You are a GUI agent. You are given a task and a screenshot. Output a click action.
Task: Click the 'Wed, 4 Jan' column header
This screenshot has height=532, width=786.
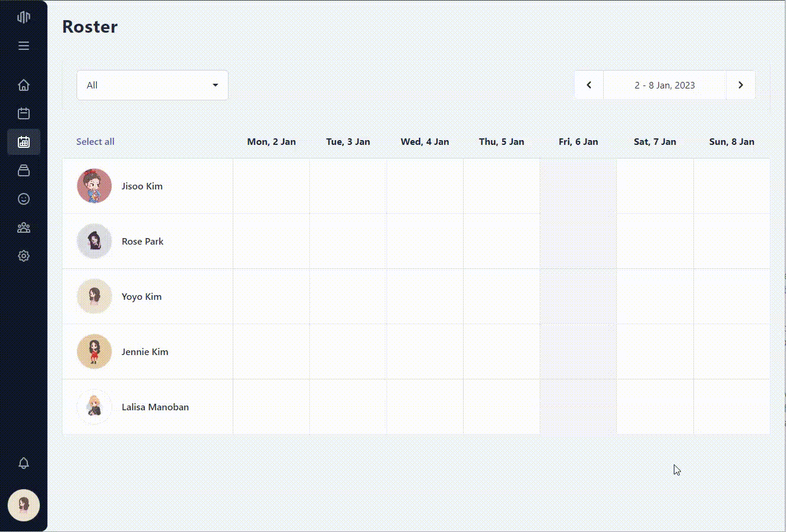click(424, 141)
